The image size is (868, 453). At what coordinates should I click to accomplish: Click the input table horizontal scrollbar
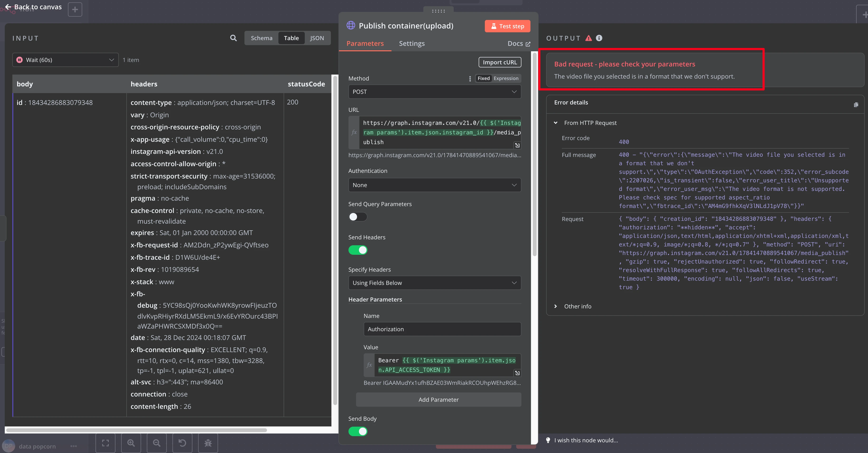pos(136,430)
